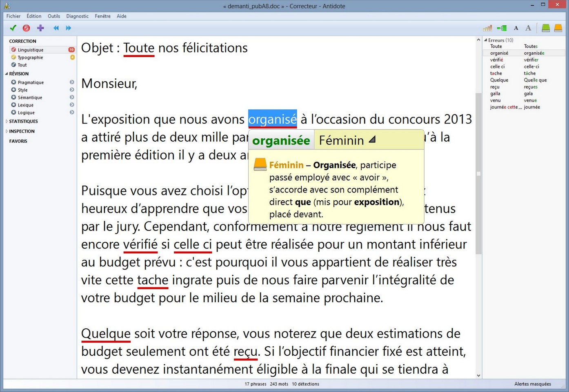Click the document scrollbar down arrow
This screenshot has height=392, width=569.
(478, 375)
